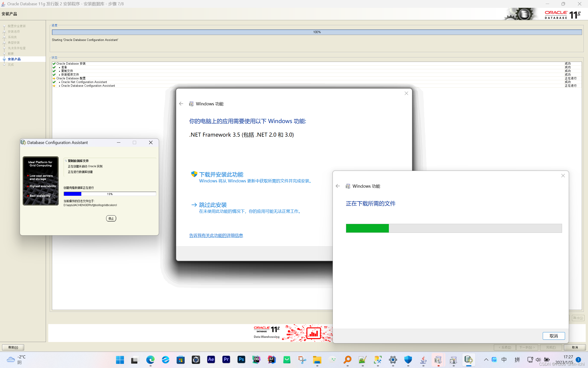Launch Microsoft Edge from the taskbar
This screenshot has width=588, height=368.
click(150, 359)
